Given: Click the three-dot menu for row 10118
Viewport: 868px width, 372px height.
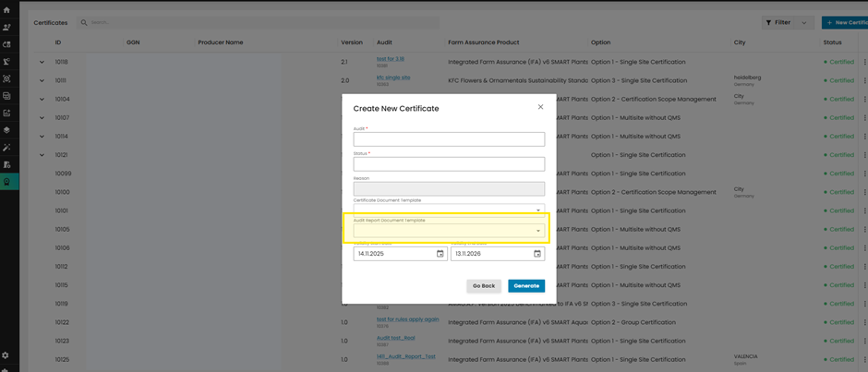Looking at the screenshot, I should pos(864,62).
